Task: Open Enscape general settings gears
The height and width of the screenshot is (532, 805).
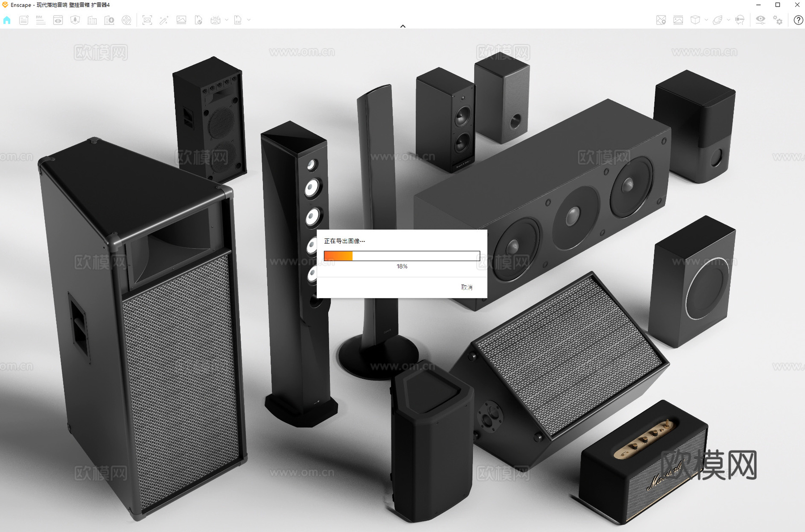Action: [x=777, y=20]
